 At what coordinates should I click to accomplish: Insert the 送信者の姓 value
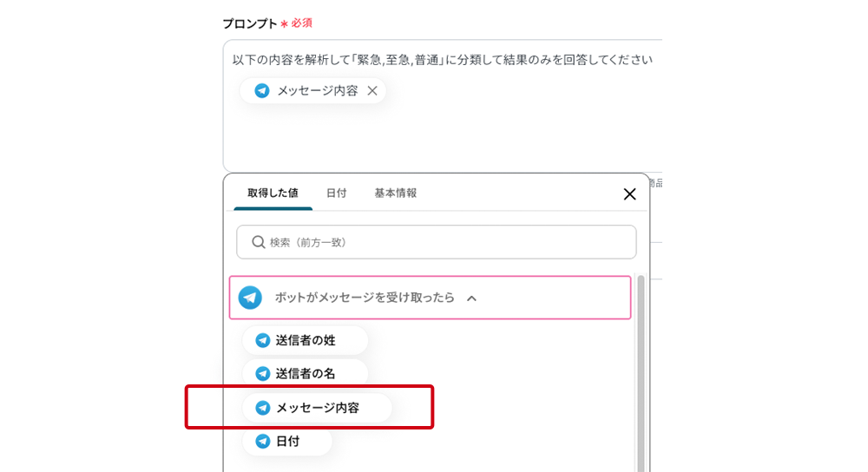(x=306, y=340)
